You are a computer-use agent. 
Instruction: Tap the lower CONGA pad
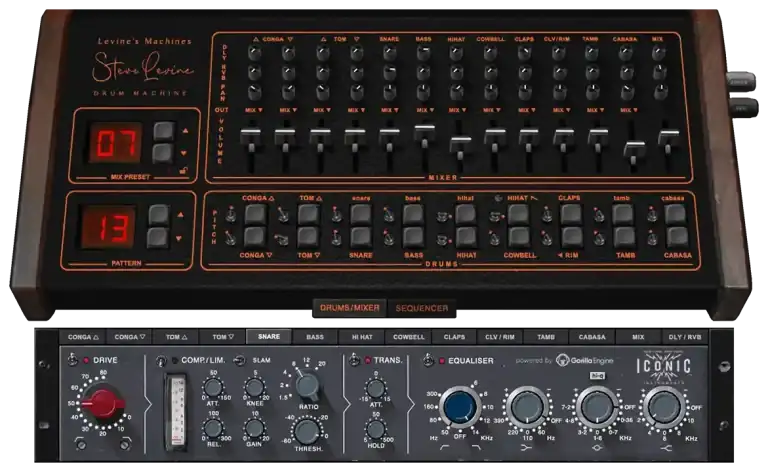tap(255, 237)
